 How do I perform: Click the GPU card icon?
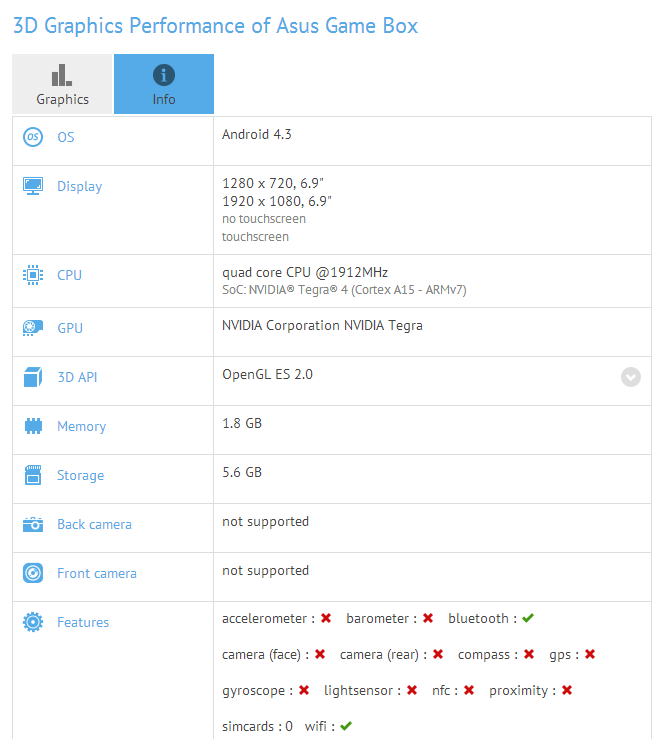coord(33,328)
